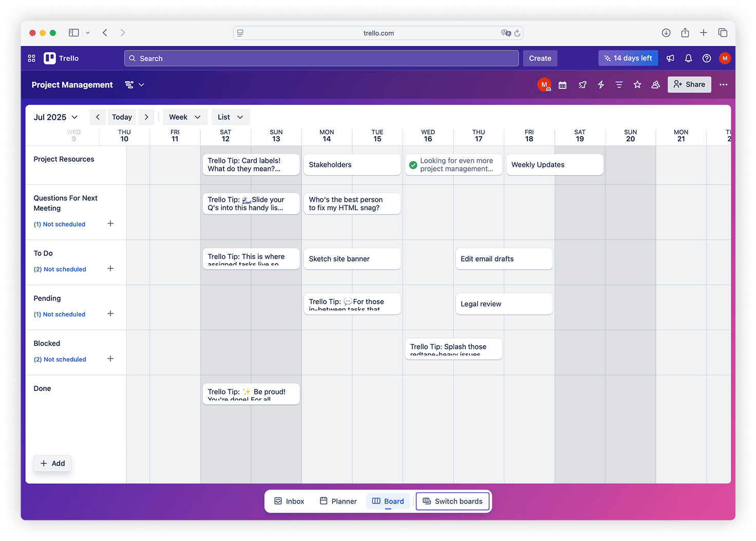756x541 pixels.
Task: Open the Week view dropdown
Action: click(185, 117)
